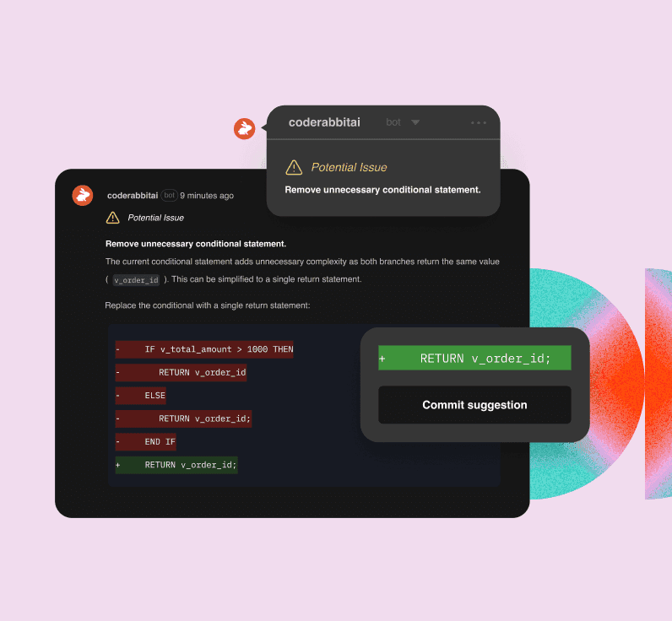The image size is (672, 621).
Task: Click the v_order_id inline code tag
Action: [x=136, y=280]
